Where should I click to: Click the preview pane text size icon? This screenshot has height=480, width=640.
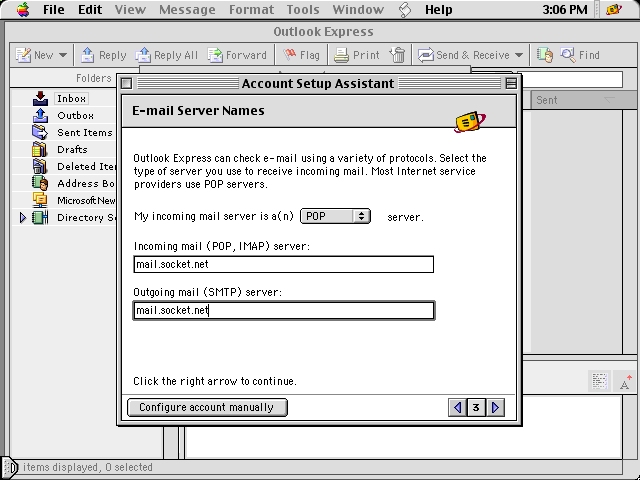(x=624, y=381)
